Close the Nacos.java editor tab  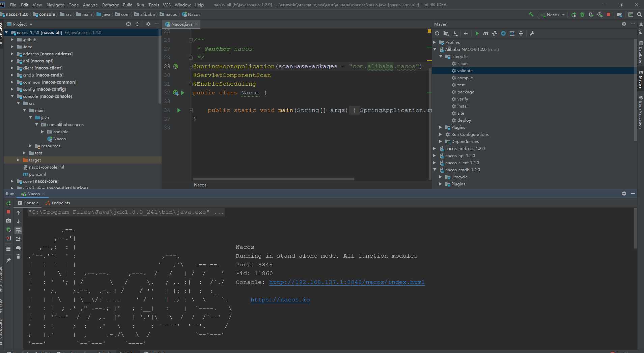196,24
